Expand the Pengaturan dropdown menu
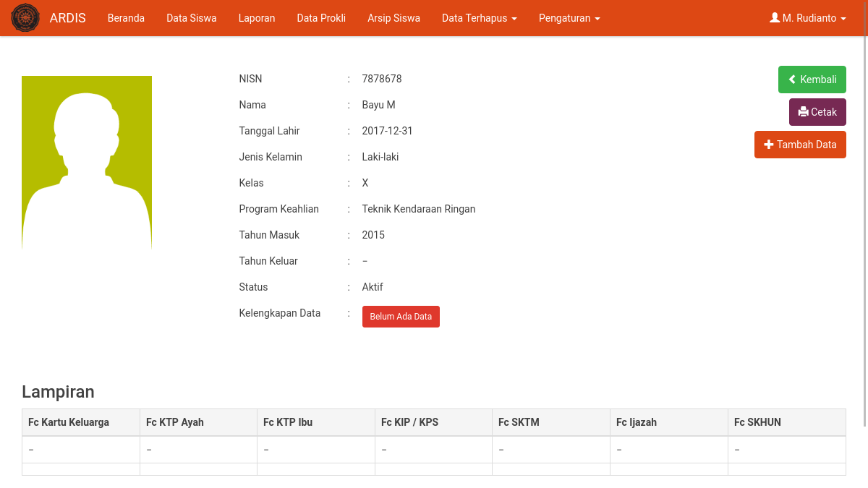 [x=569, y=18]
